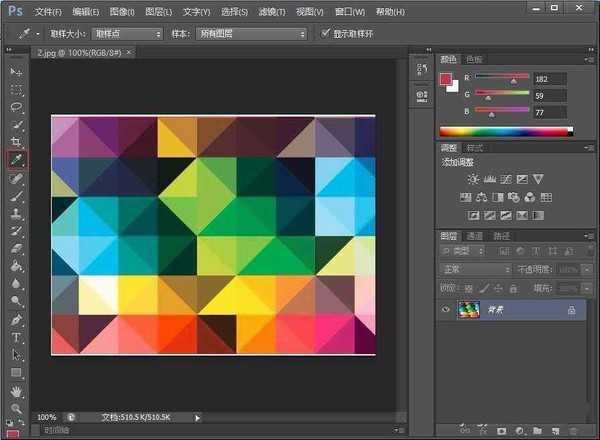
Task: Select the Zoom magnifier tool
Action: click(16, 408)
